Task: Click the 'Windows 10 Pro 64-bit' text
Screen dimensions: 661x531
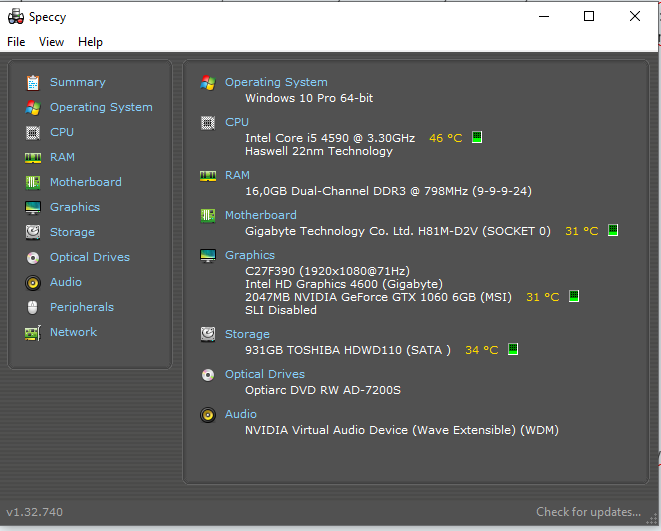Action: pyautogui.click(x=309, y=98)
